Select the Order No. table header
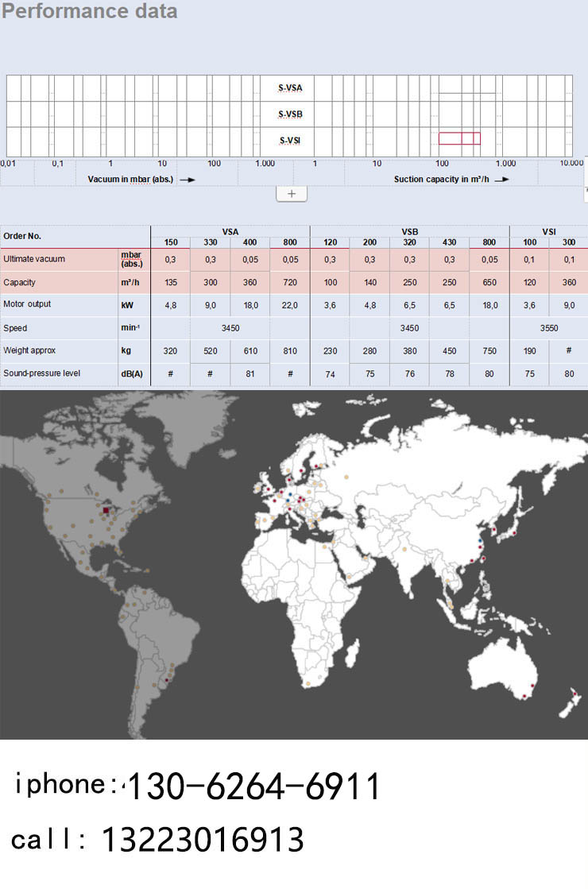The width and height of the screenshot is (588, 889). [22, 236]
